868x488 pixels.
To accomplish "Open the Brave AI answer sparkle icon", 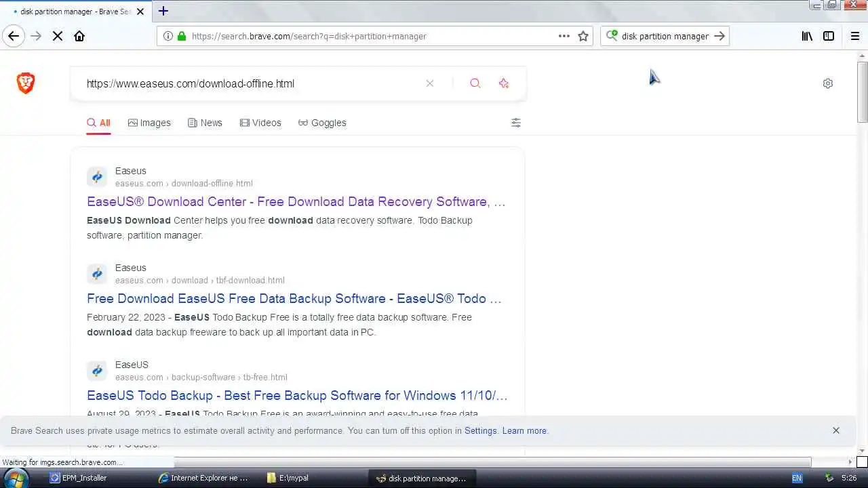I will pyautogui.click(x=504, y=83).
